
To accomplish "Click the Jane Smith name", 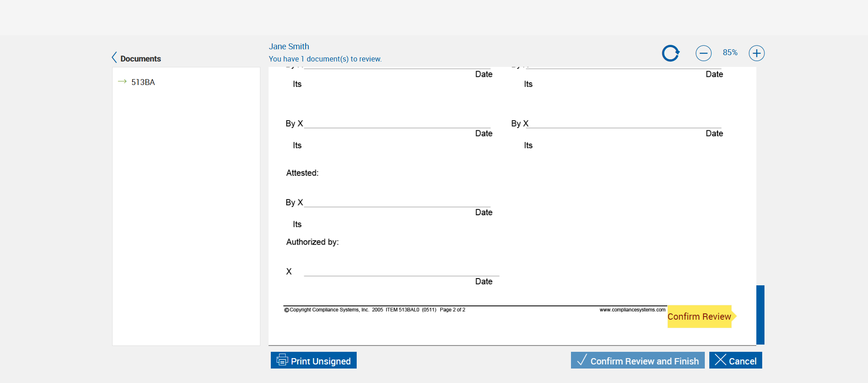I will [289, 47].
